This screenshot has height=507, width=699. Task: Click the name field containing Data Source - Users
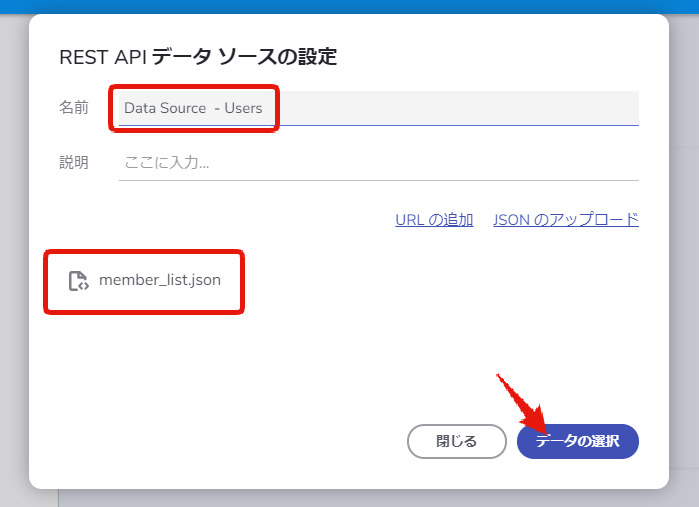[x=378, y=108]
